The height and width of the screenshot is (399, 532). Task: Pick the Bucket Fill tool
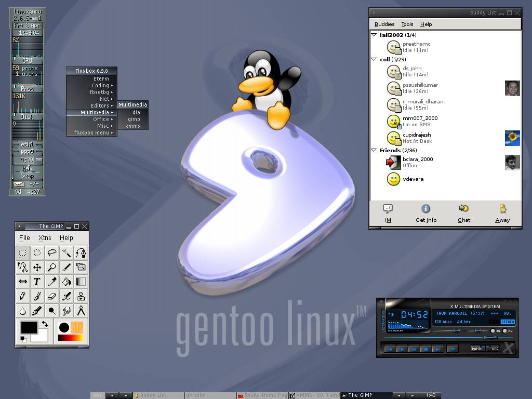[66, 281]
